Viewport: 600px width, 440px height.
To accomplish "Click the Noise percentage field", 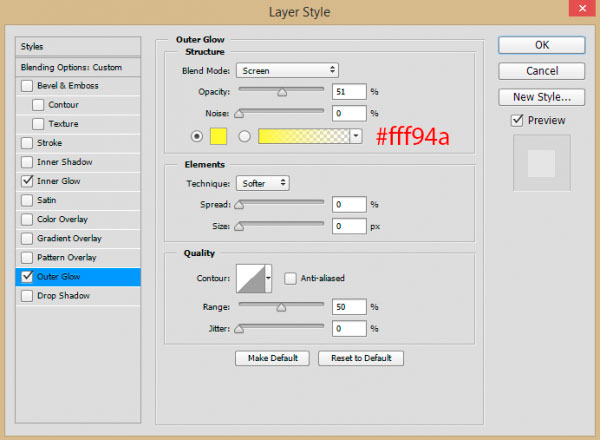I will pos(349,114).
